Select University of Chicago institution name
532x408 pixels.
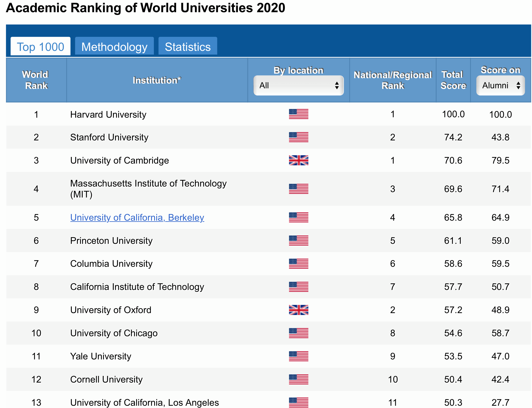pyautogui.click(x=114, y=333)
